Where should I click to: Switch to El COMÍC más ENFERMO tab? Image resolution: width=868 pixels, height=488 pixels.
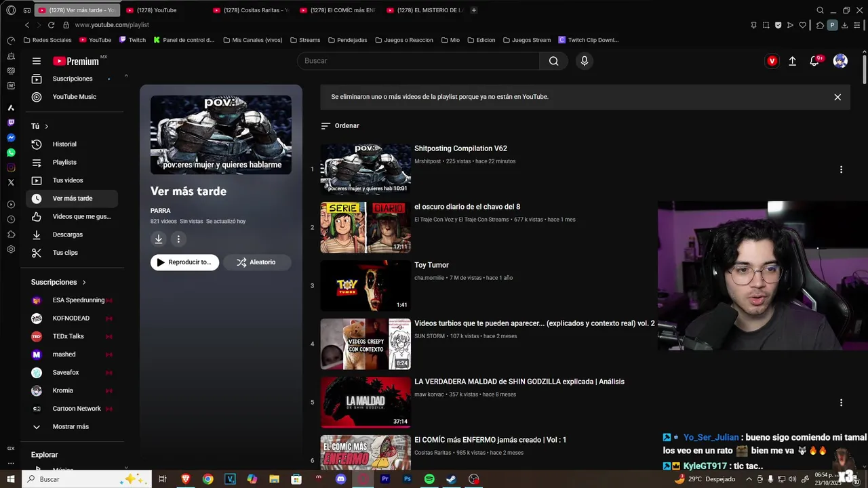point(338,10)
